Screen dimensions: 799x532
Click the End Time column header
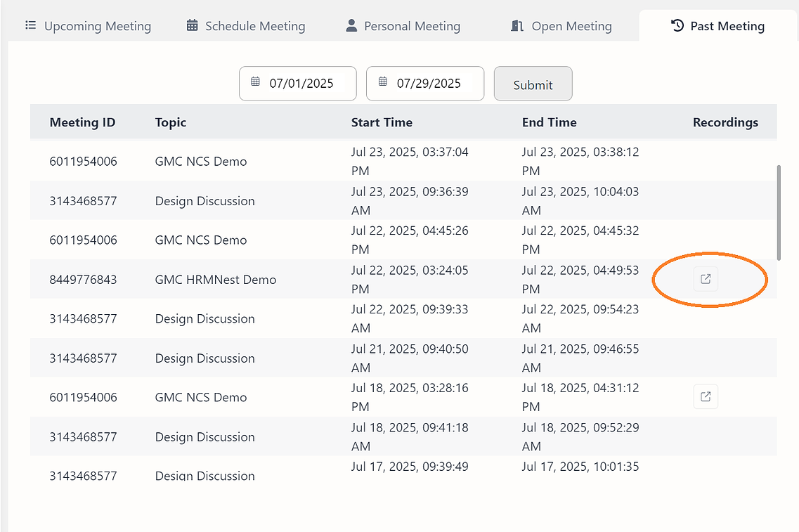[550, 122]
